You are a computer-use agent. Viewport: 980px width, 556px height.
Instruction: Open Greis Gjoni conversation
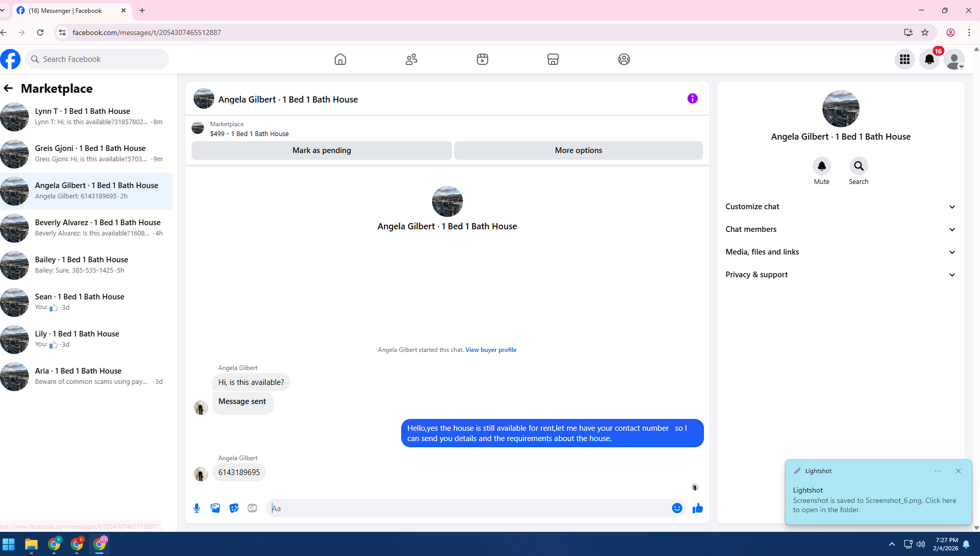pyautogui.click(x=87, y=154)
